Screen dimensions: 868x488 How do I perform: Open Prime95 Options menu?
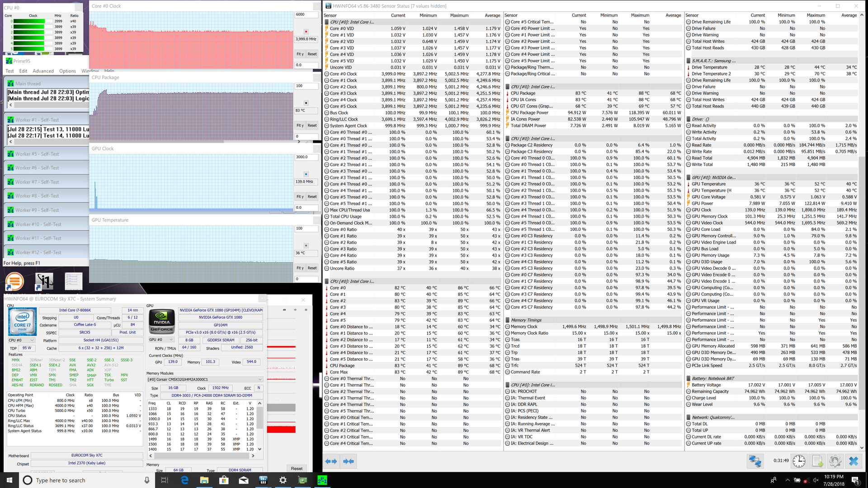click(67, 71)
